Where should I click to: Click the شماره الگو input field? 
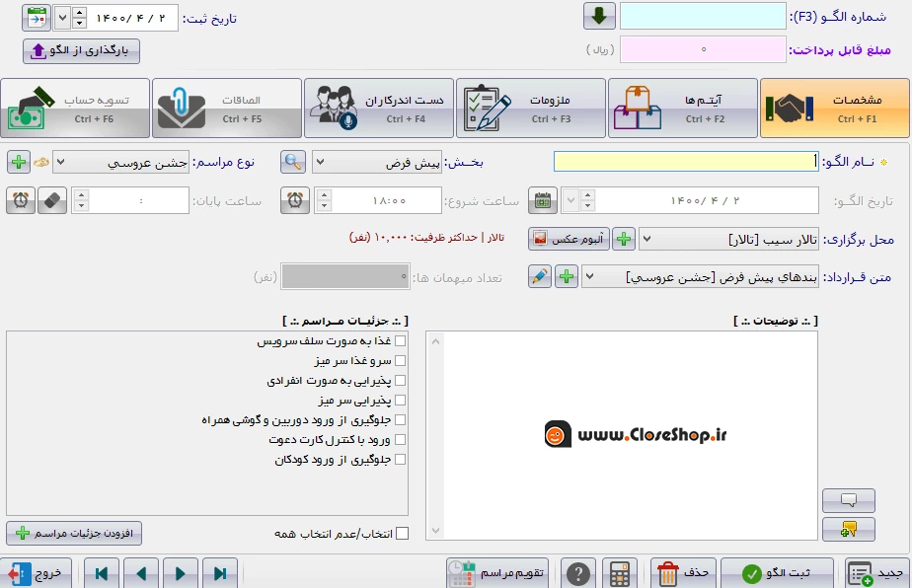pyautogui.click(x=703, y=17)
